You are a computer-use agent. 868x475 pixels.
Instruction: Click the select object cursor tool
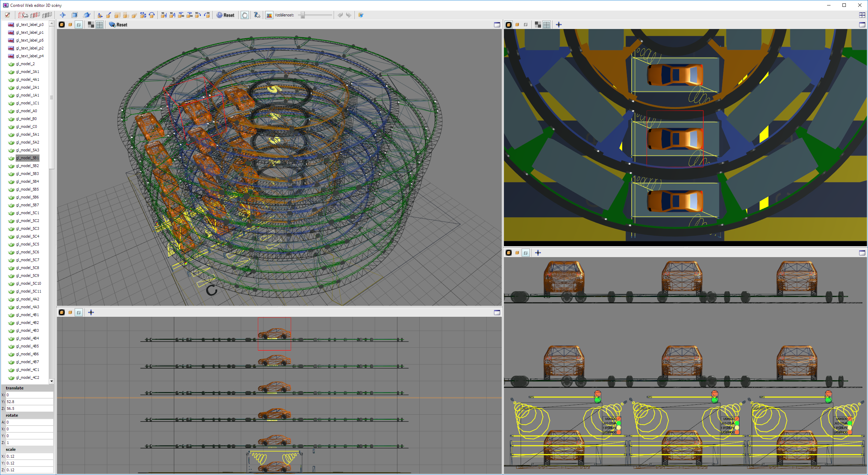23,15
